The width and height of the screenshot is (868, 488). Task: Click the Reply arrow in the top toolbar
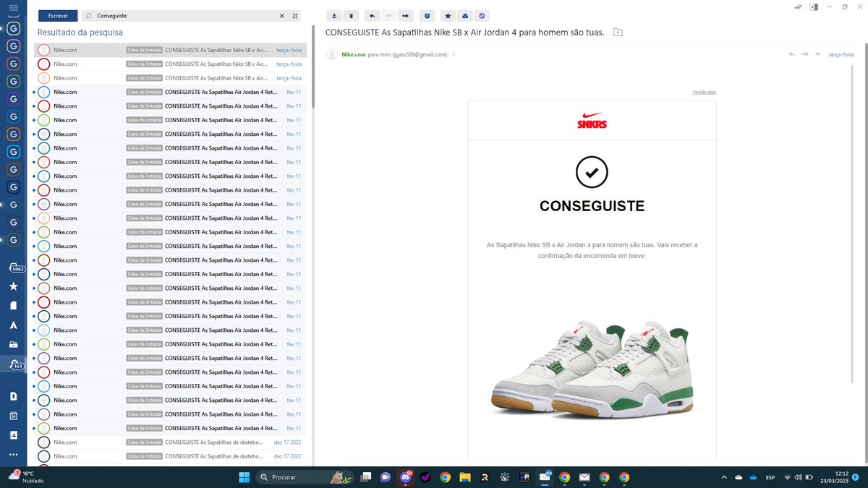point(372,15)
